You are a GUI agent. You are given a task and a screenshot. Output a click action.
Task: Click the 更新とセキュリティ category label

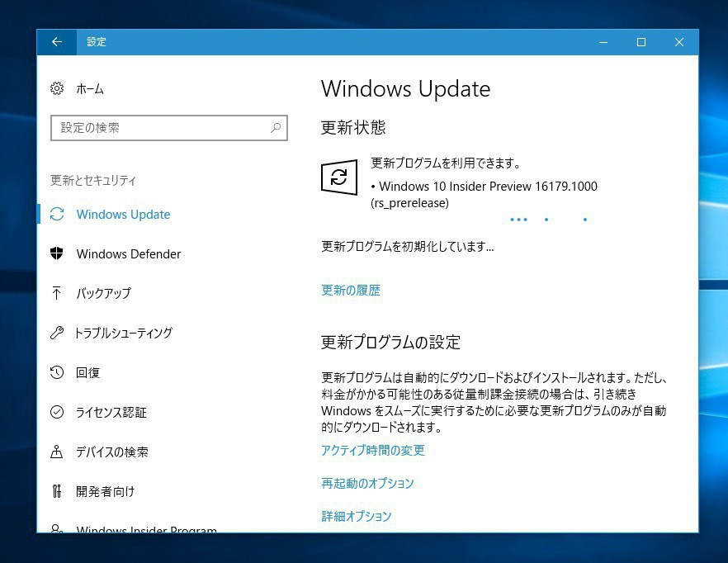tap(92, 180)
